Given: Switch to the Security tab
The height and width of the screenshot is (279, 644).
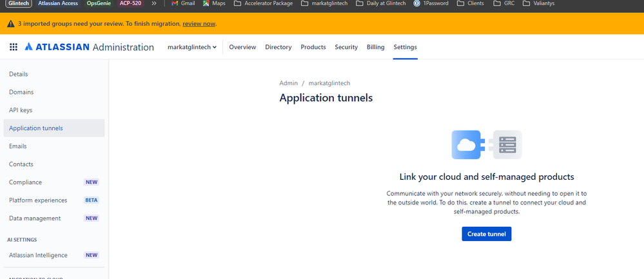Looking at the screenshot, I should pyautogui.click(x=346, y=47).
